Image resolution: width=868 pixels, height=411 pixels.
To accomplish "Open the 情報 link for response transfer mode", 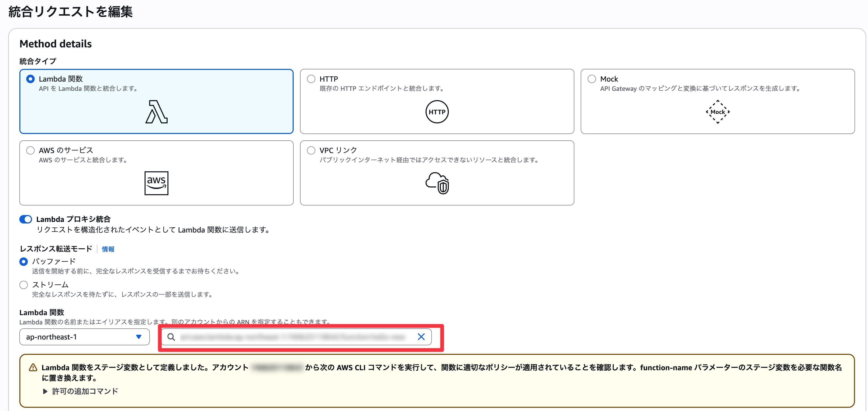I will point(108,249).
